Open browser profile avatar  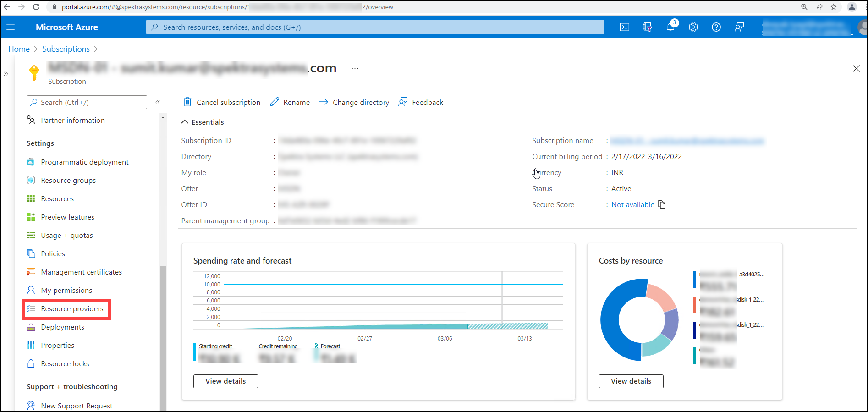tap(852, 7)
